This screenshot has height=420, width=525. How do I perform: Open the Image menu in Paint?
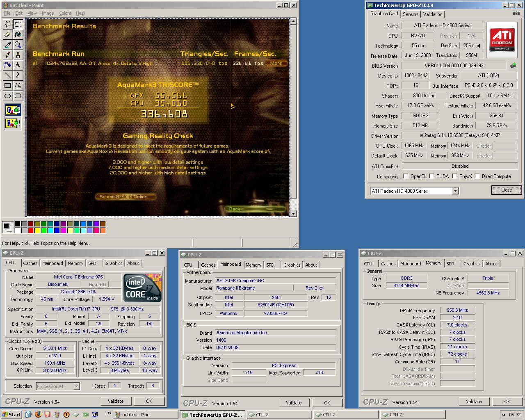[48, 13]
